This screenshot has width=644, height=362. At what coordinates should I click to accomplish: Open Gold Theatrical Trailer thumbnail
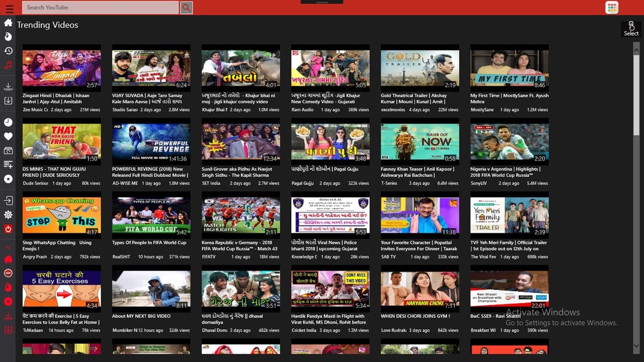pyautogui.click(x=420, y=68)
